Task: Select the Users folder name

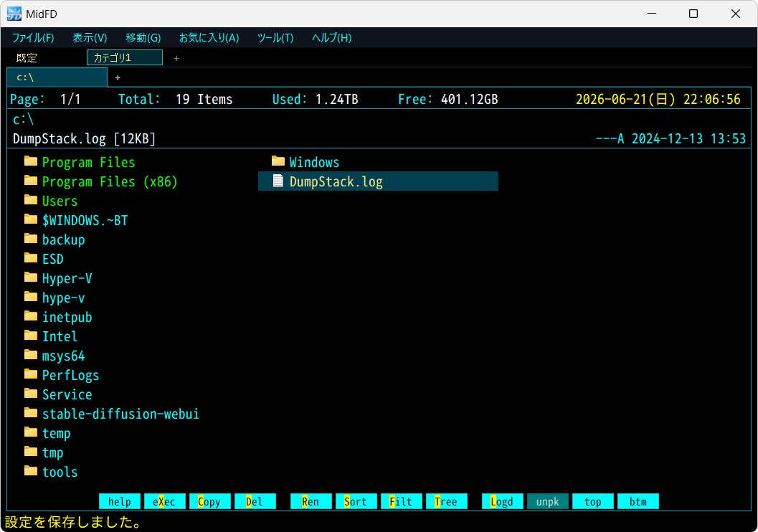Action: 60,201
